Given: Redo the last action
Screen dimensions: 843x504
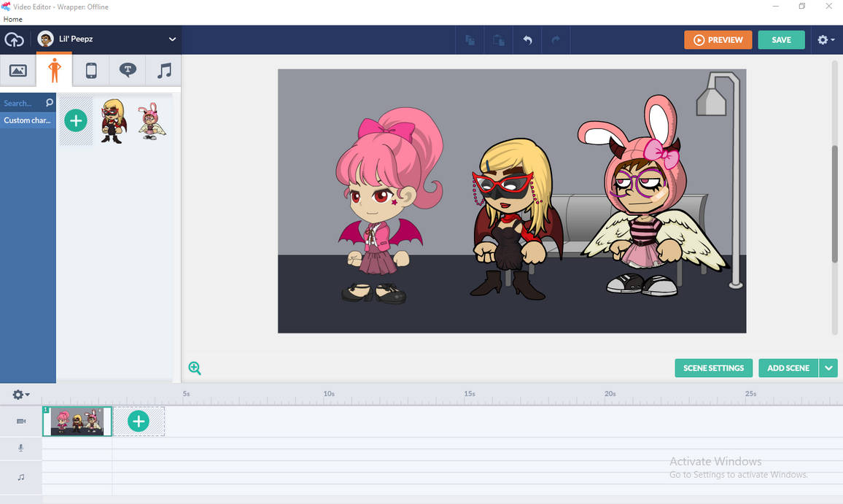Looking at the screenshot, I should point(556,40).
